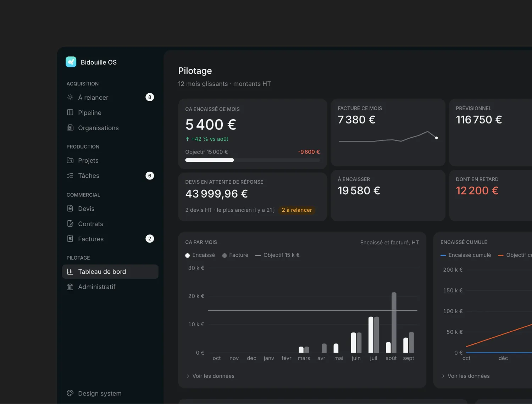
Task: Click the Objectif 15 000 € progress bar
Action: (253, 160)
